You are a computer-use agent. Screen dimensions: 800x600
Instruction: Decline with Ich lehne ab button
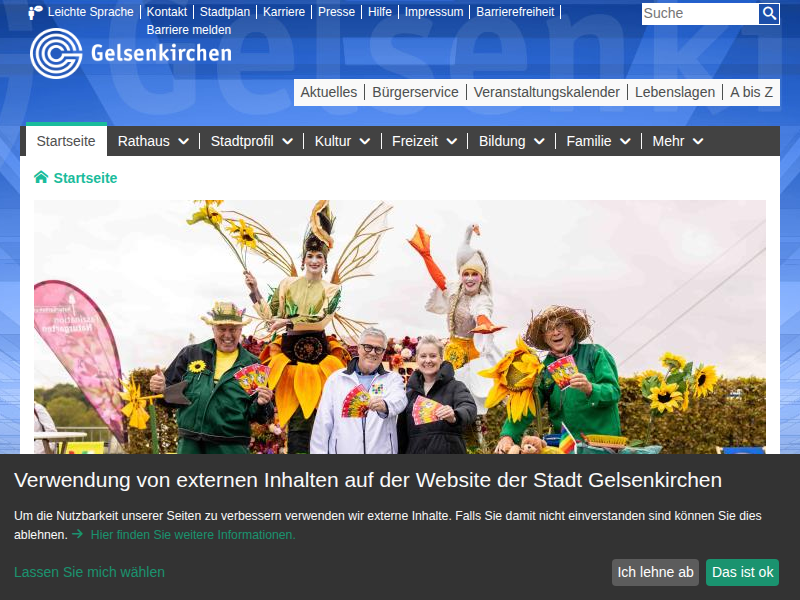[x=656, y=572]
